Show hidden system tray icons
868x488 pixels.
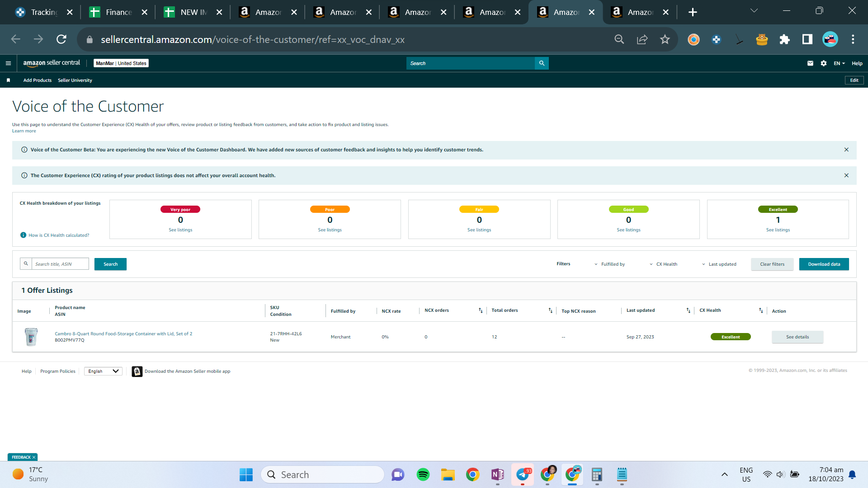[x=724, y=474]
